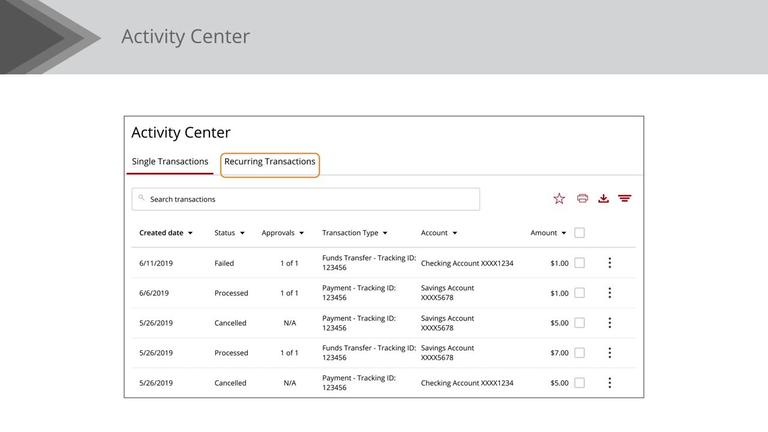This screenshot has height=432, width=768.
Task: Open the Transaction Type column dropdown
Action: (385, 233)
